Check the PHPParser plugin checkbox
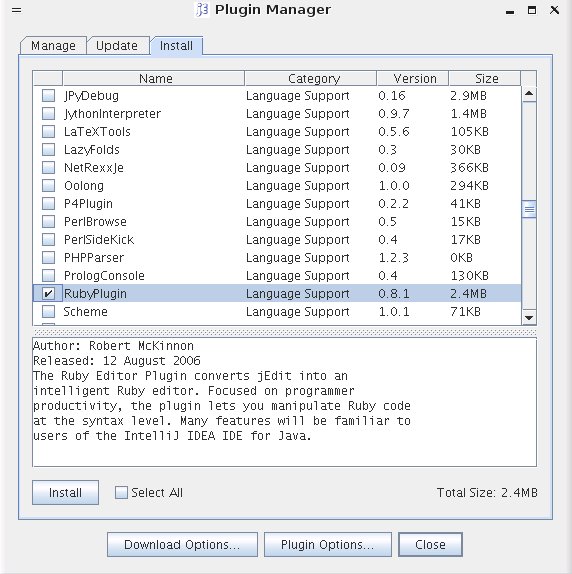The image size is (572, 574). 48,257
